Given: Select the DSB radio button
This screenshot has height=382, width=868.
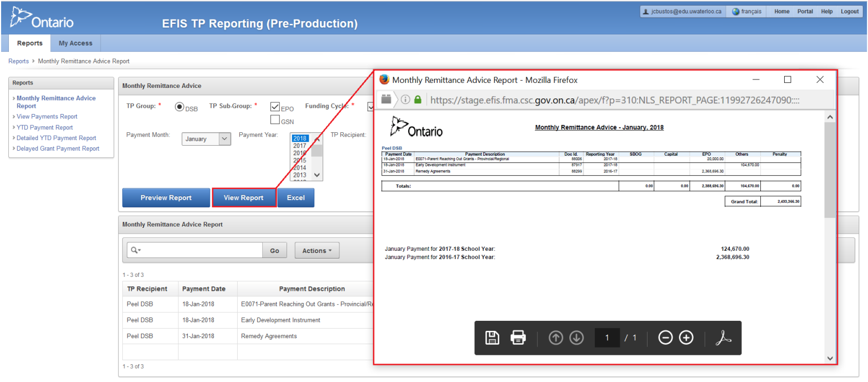Looking at the screenshot, I should pos(179,107).
